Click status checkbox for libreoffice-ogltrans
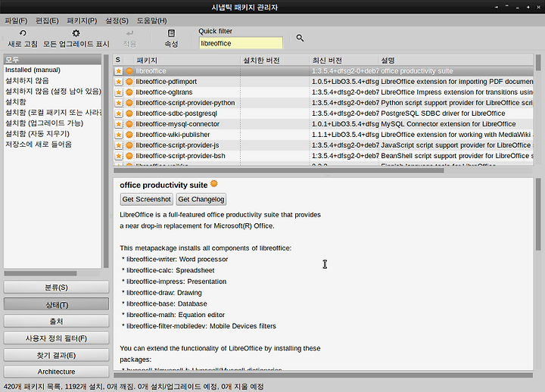 (119, 92)
